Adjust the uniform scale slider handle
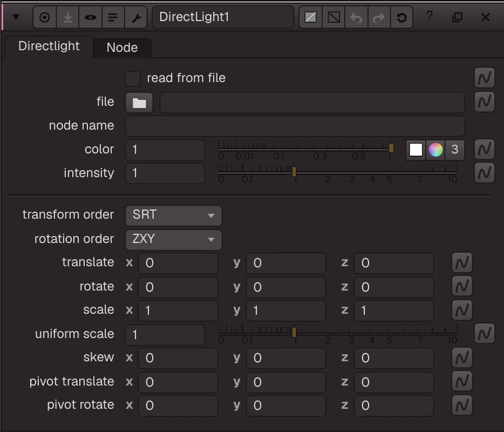The height and width of the screenshot is (432, 504). (294, 333)
